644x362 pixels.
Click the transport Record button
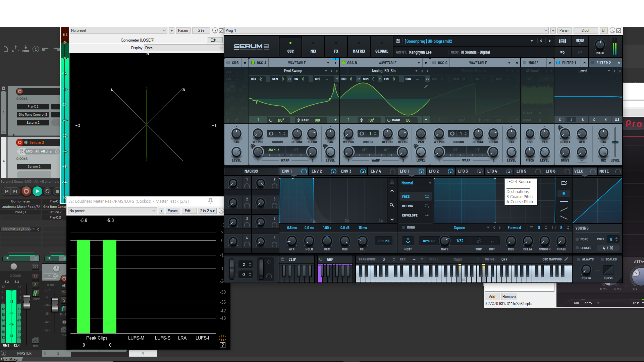26,191
